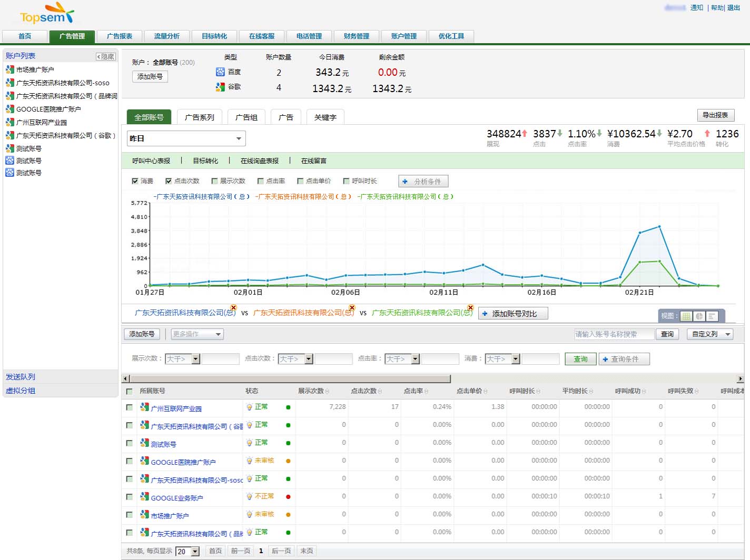Check the 市场推广账户 row checkbox
Screen dimensions: 750x560
[x=129, y=515]
